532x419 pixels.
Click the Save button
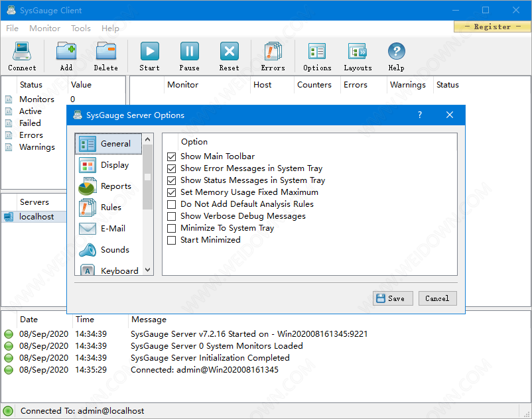point(393,298)
